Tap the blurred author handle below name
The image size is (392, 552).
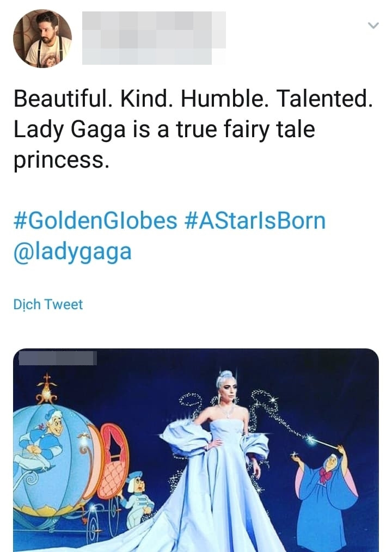tap(154, 54)
